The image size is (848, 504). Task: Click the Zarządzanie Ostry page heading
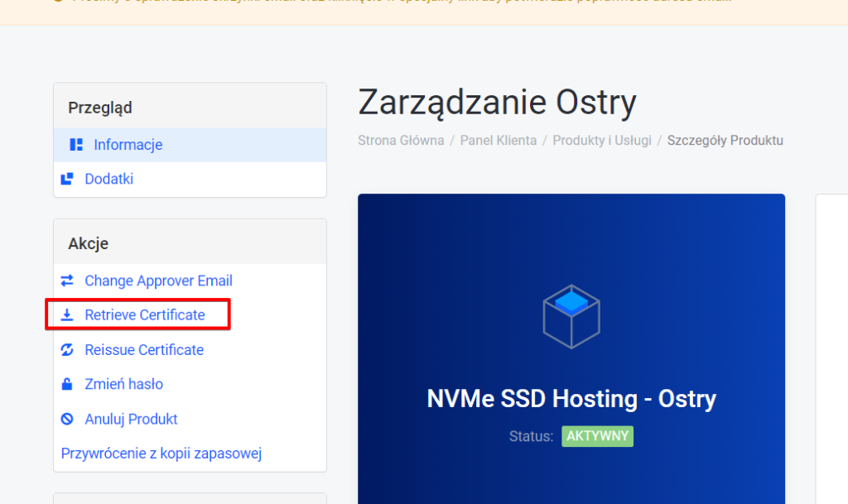[x=497, y=103]
